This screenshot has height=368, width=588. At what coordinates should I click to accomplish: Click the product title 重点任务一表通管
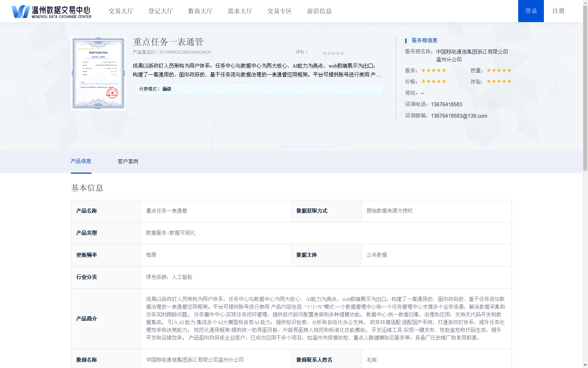pyautogui.click(x=168, y=42)
